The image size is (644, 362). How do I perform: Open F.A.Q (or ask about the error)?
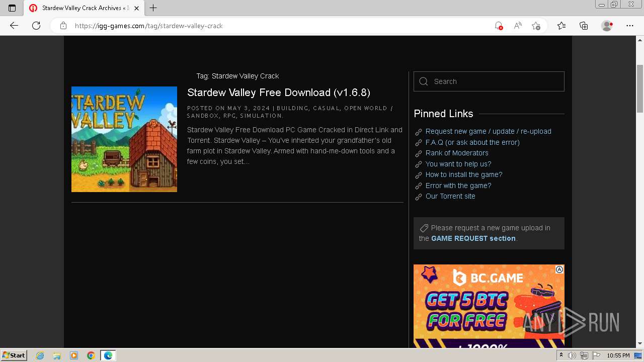click(x=472, y=142)
